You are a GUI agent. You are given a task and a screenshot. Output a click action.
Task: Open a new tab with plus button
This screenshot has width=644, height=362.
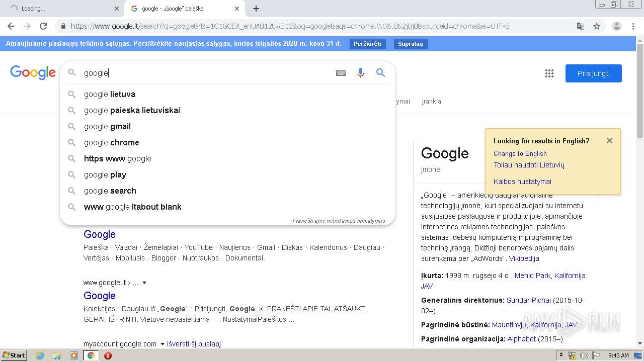pos(256,9)
